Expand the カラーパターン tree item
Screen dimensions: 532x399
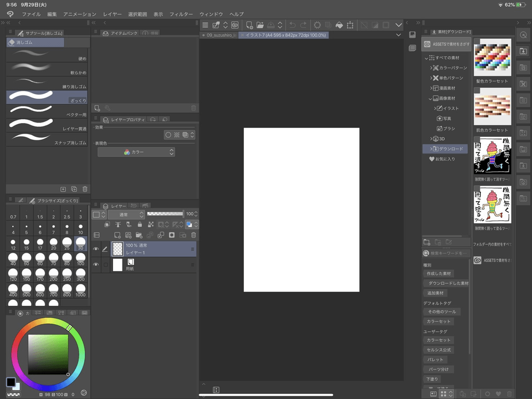pyautogui.click(x=432, y=68)
